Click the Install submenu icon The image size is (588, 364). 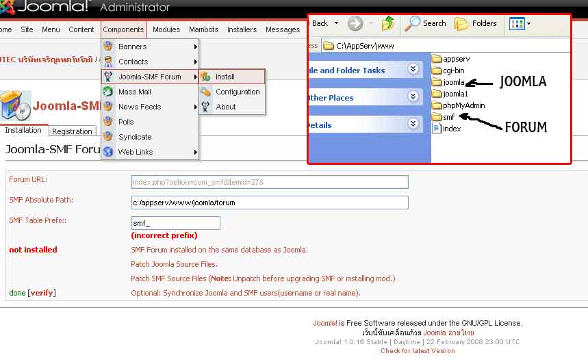point(205,77)
